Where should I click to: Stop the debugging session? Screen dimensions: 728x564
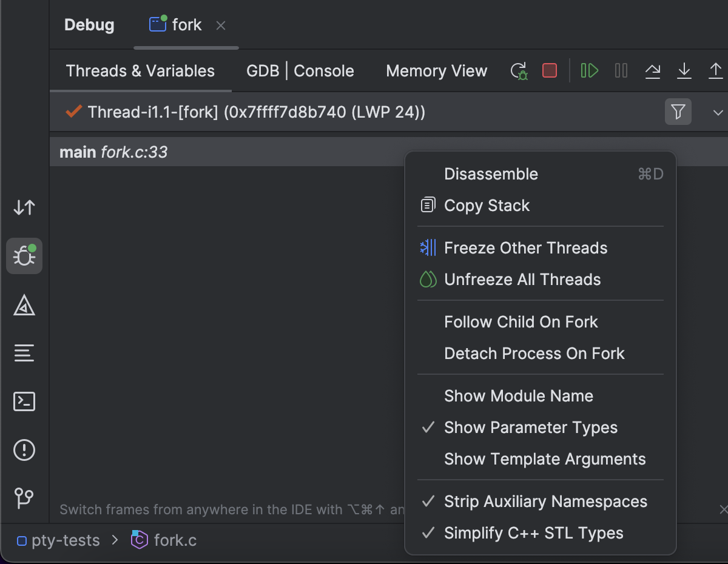click(550, 71)
